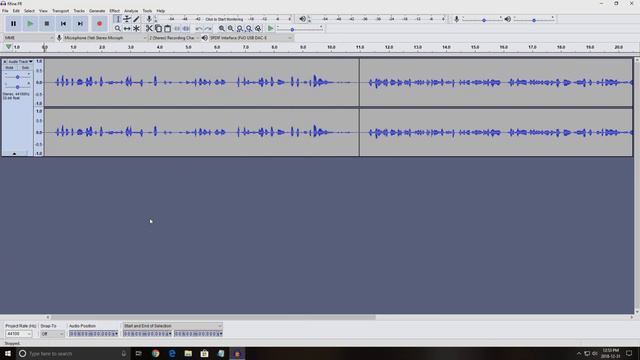The image size is (640, 360).
Task: Select the Multi-Tool asterisk icon
Action: (136, 29)
